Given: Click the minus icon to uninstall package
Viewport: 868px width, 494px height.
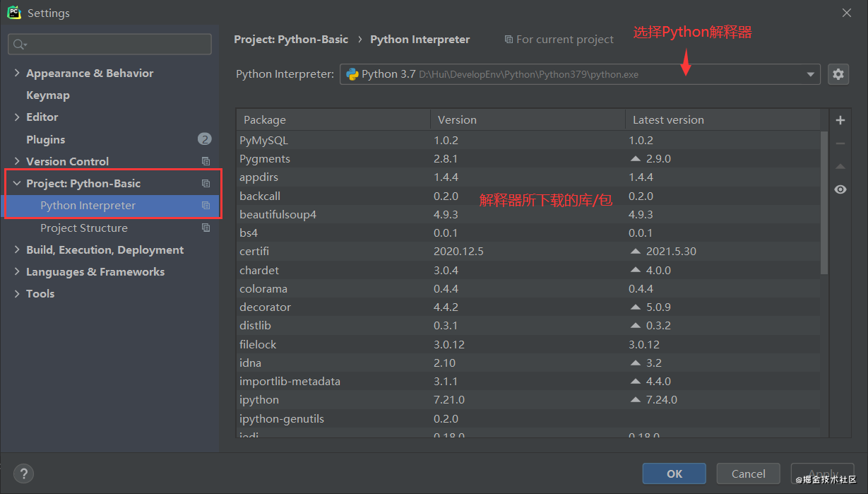Looking at the screenshot, I should pos(840,143).
